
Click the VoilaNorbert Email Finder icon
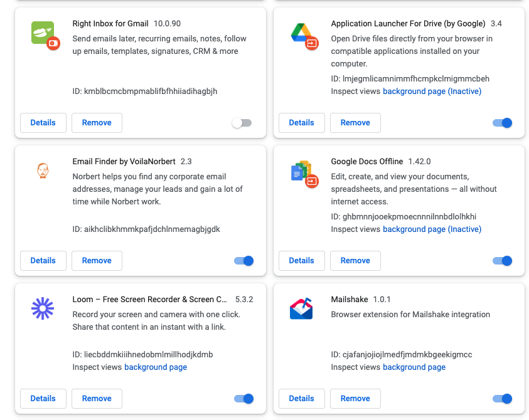[43, 171]
